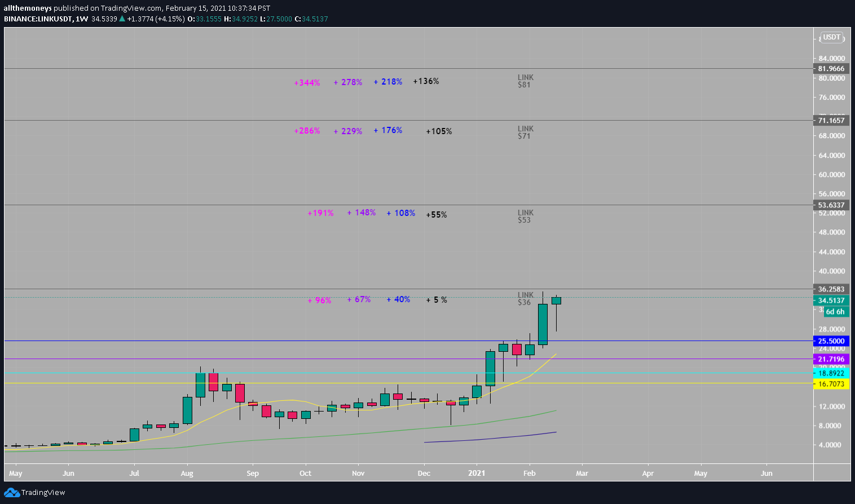Click the + 148% purple annotation

pos(362,213)
